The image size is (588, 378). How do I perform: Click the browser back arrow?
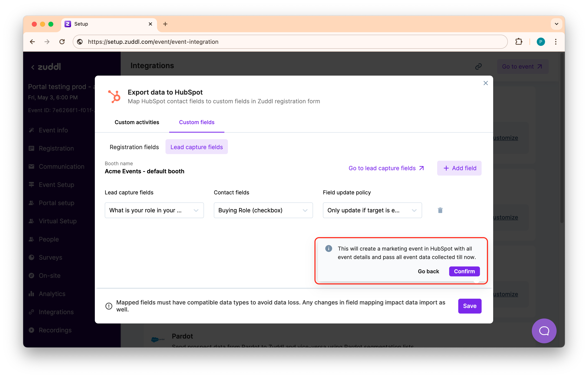(32, 42)
